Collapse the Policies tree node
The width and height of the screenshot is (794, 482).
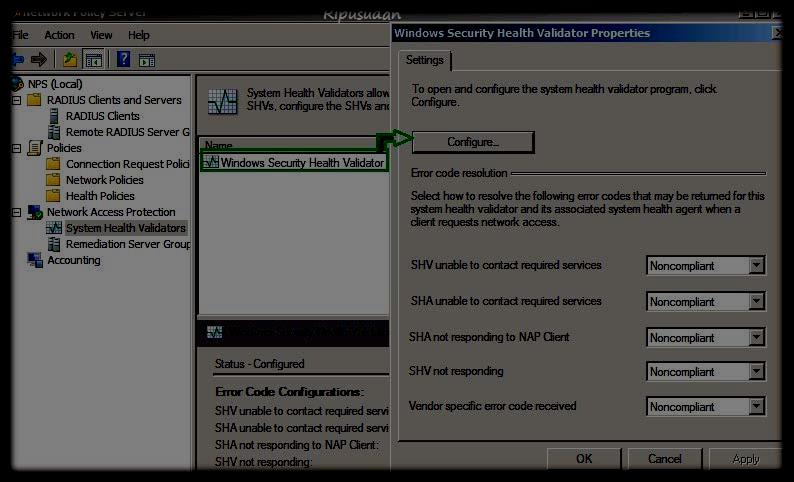click(17, 148)
